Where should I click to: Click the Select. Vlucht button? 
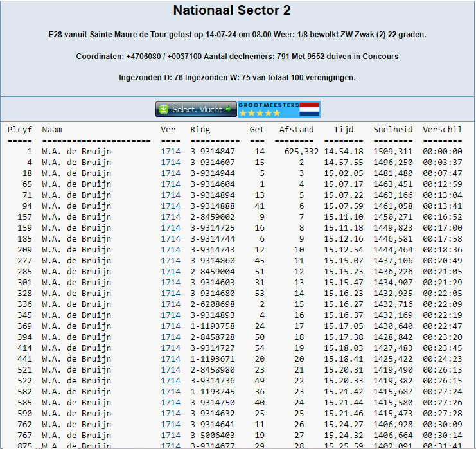tap(196, 109)
